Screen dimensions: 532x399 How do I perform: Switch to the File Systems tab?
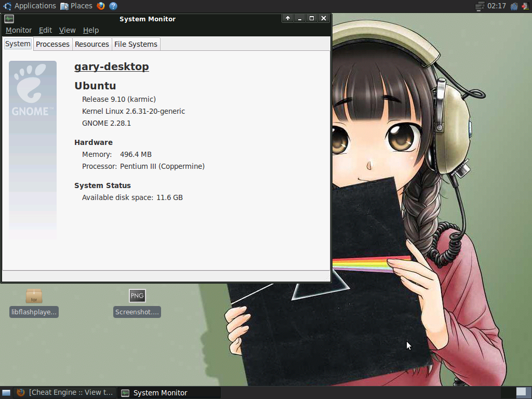pos(136,44)
